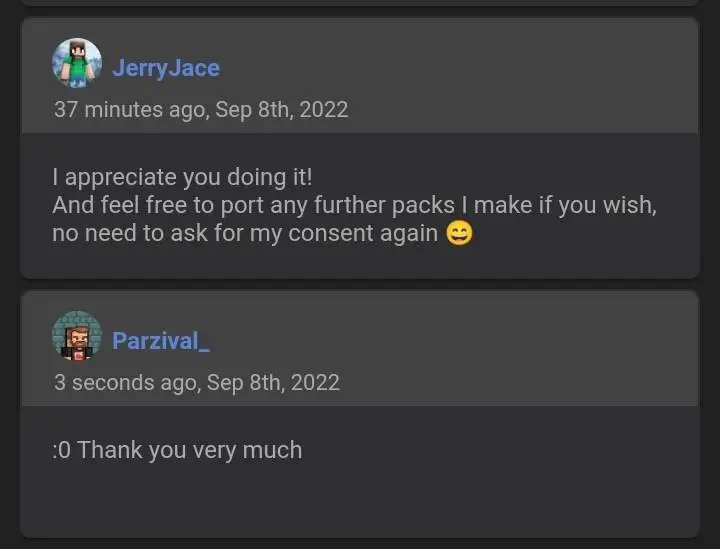This screenshot has height=549, width=720.
Task: Visit the Parzival_ profile link
Action: click(x=161, y=341)
